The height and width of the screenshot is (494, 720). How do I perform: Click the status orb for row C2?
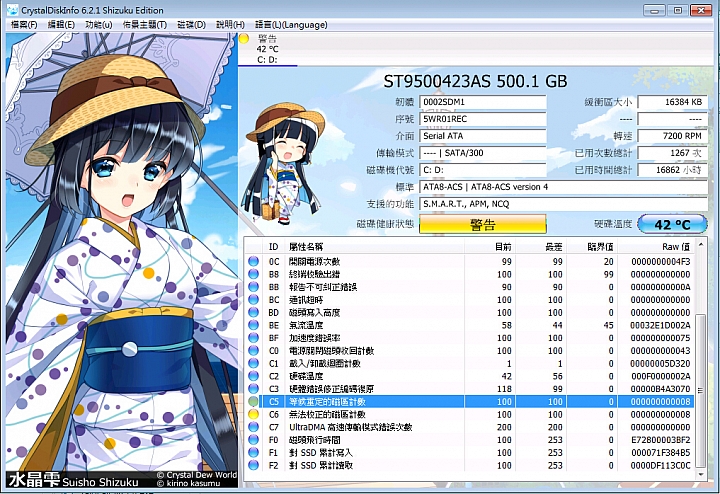[x=253, y=376]
